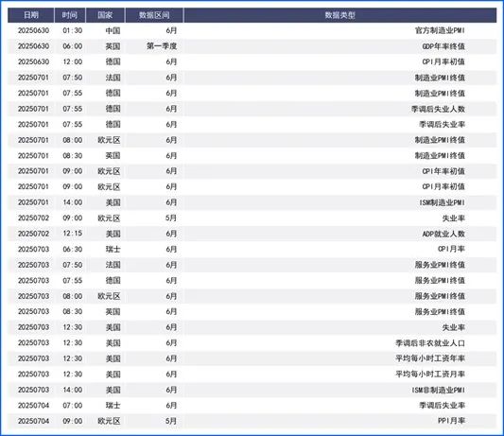The width and height of the screenshot is (504, 436).
Task: Select the ISM非制造业PMI entry
Action: [x=439, y=390]
